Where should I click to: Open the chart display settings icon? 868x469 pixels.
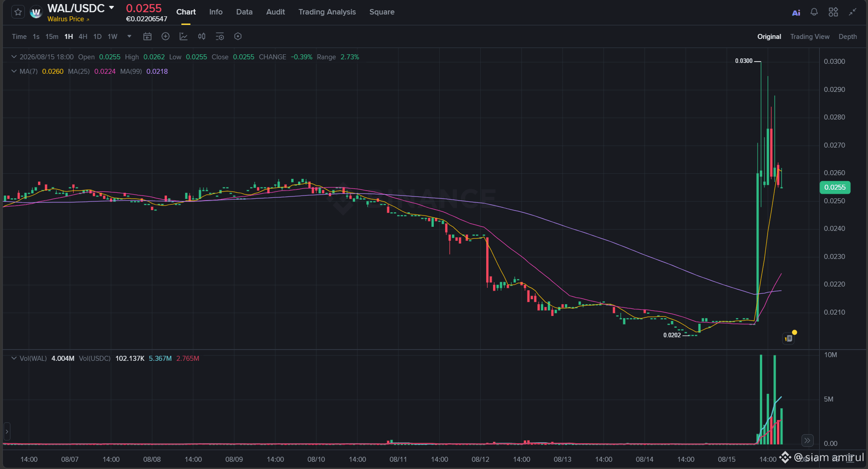(220, 37)
